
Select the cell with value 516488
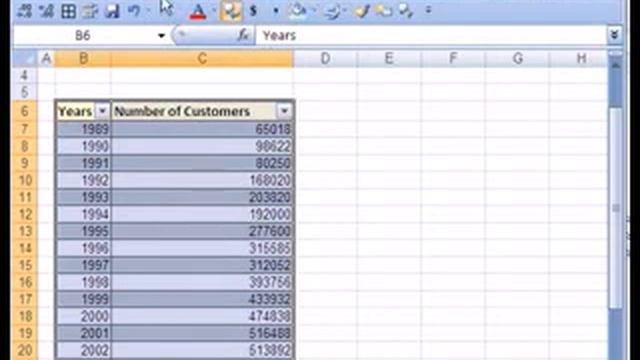[202, 333]
